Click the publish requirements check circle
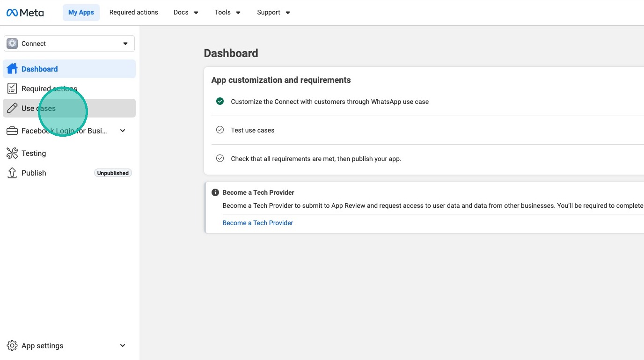The width and height of the screenshot is (644, 360). 220,158
